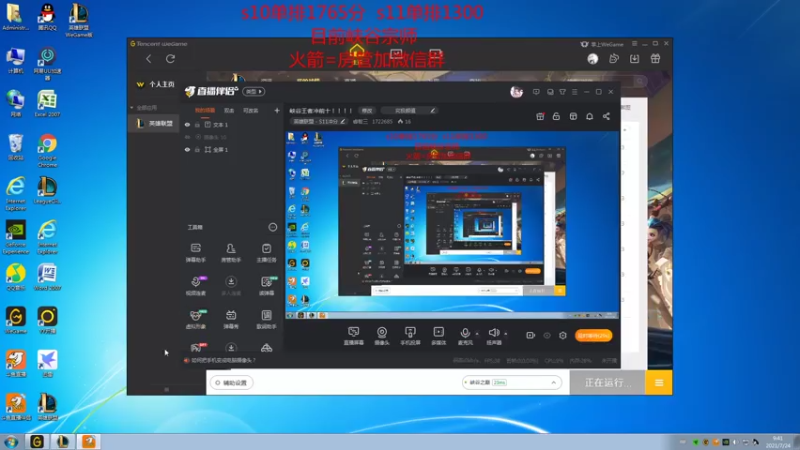This screenshot has height=450, width=800.
Task: Open the microphone device dropdown arrow
Action: pyautogui.click(x=477, y=334)
